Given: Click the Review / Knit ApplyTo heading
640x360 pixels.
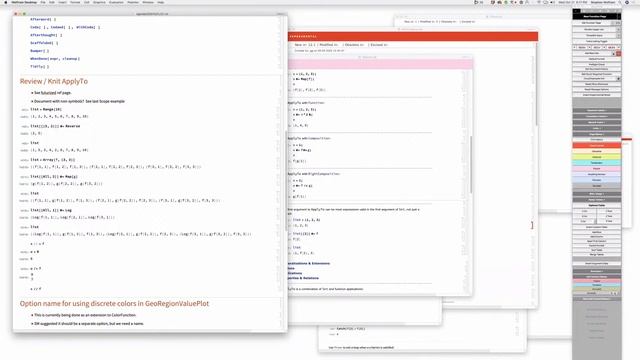Looking at the screenshot, I should pos(53,81).
